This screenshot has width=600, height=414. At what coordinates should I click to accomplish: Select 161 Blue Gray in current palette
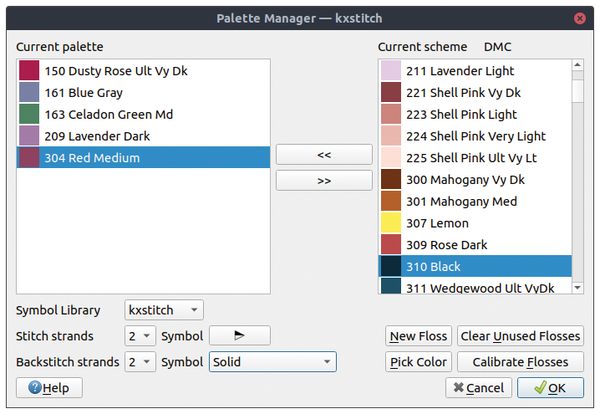pyautogui.click(x=143, y=93)
